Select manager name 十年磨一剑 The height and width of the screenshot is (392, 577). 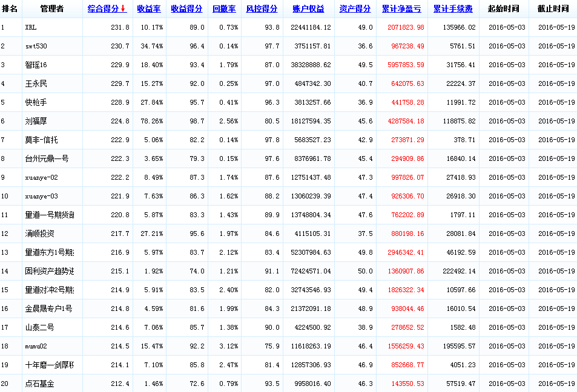tap(50, 365)
